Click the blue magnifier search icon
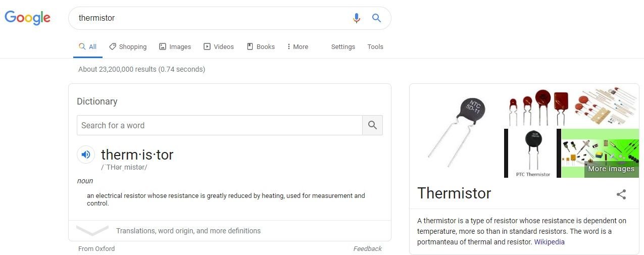 pyautogui.click(x=376, y=18)
